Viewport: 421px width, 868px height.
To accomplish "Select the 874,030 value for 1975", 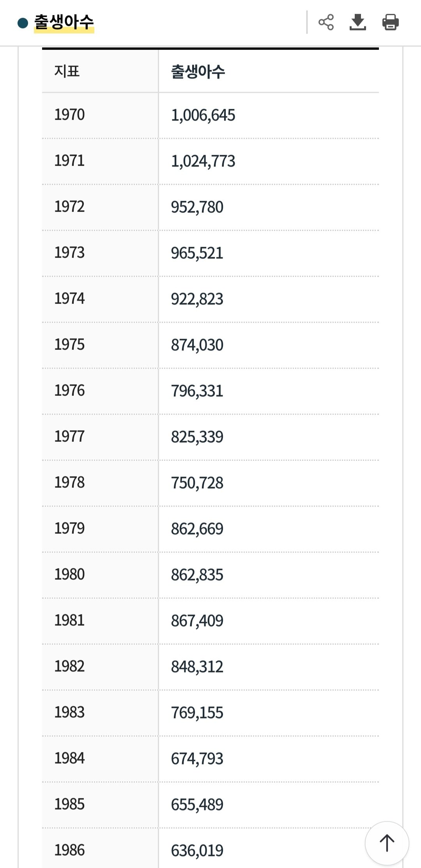I will point(197,345).
